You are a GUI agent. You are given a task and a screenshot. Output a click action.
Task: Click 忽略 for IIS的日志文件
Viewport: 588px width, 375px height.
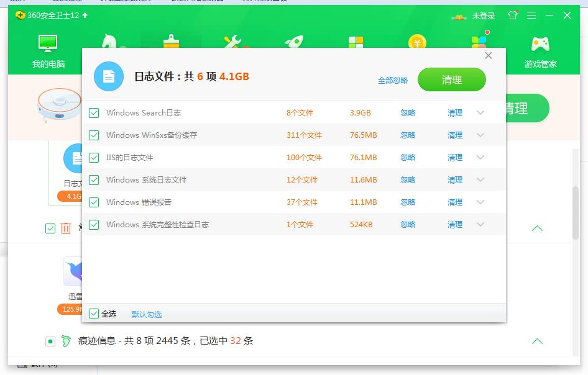(408, 158)
